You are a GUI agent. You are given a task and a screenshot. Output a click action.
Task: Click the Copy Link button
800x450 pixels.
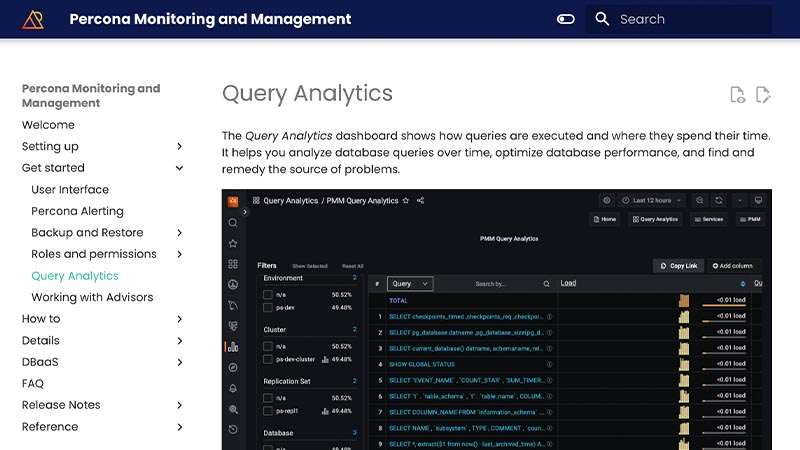pyautogui.click(x=677, y=266)
